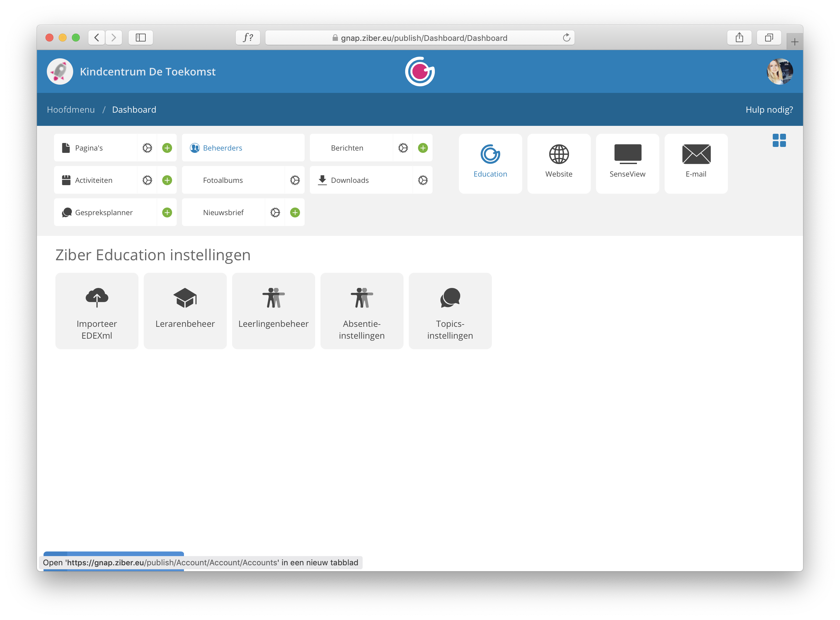
Task: Click the Ziber logo in the header
Action: (x=420, y=71)
